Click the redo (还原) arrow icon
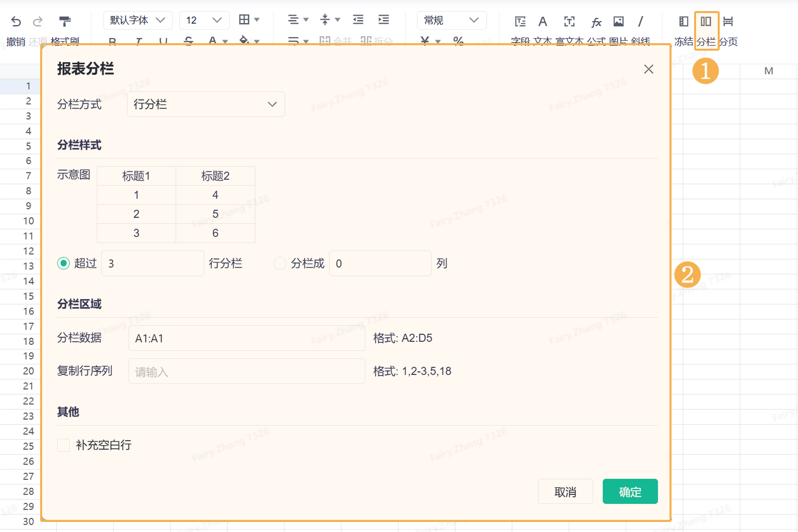This screenshot has width=798, height=532. (38, 21)
